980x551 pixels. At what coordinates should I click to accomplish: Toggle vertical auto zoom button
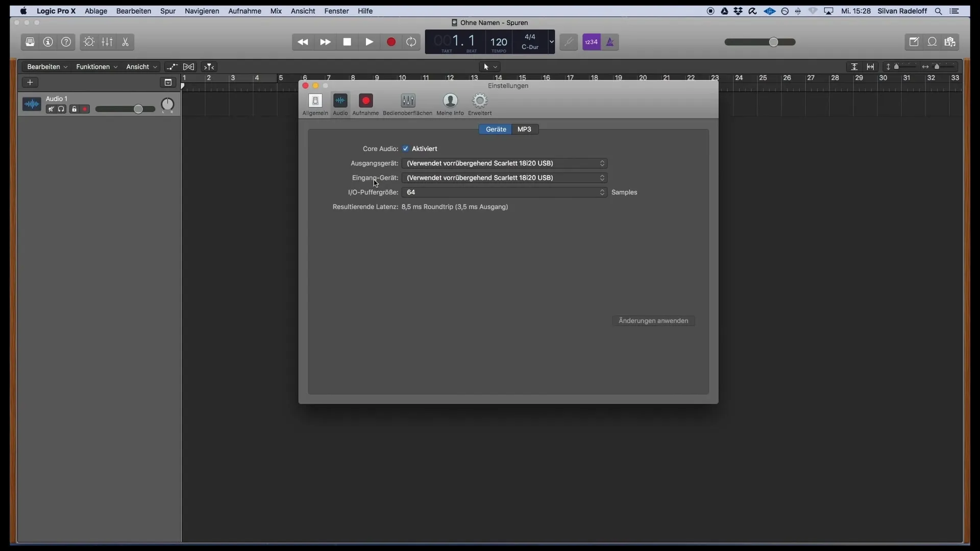tap(854, 67)
